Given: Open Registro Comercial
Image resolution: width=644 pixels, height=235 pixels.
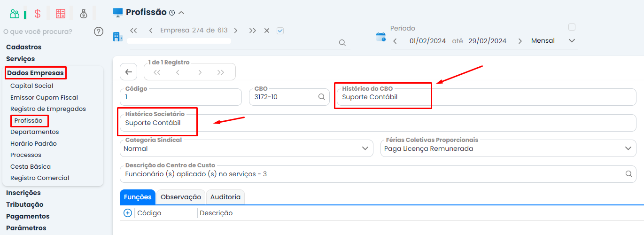Looking at the screenshot, I should click(40, 178).
